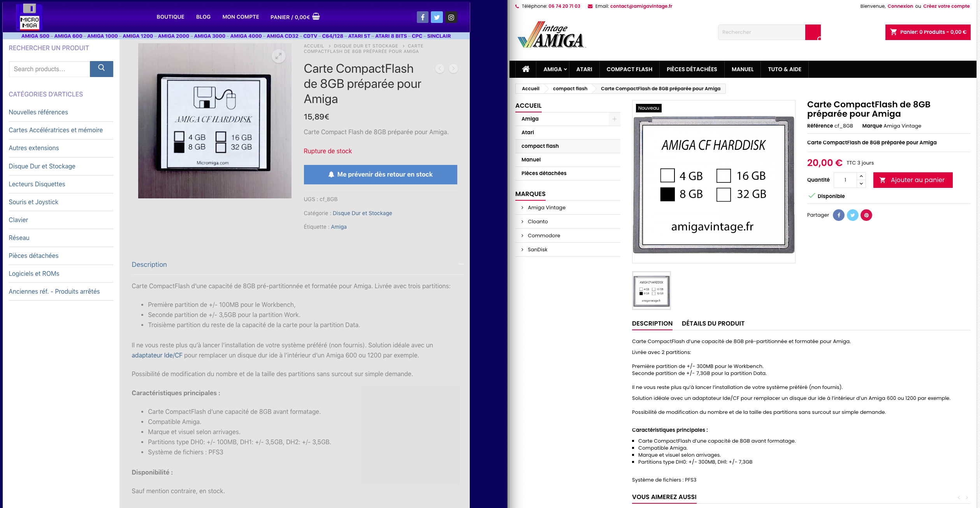Share product on Twitter in Amiga Vintage
Viewport: 980px width, 508px height.
[852, 215]
